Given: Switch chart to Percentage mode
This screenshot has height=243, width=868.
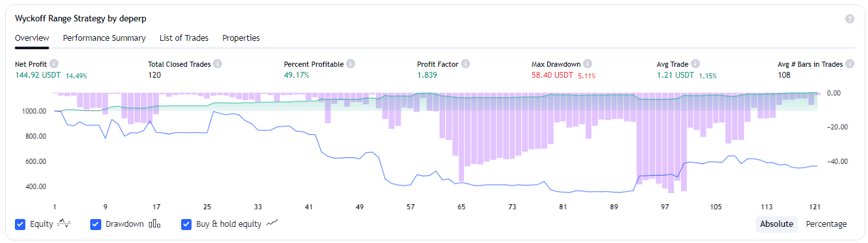Looking at the screenshot, I should point(826,224).
